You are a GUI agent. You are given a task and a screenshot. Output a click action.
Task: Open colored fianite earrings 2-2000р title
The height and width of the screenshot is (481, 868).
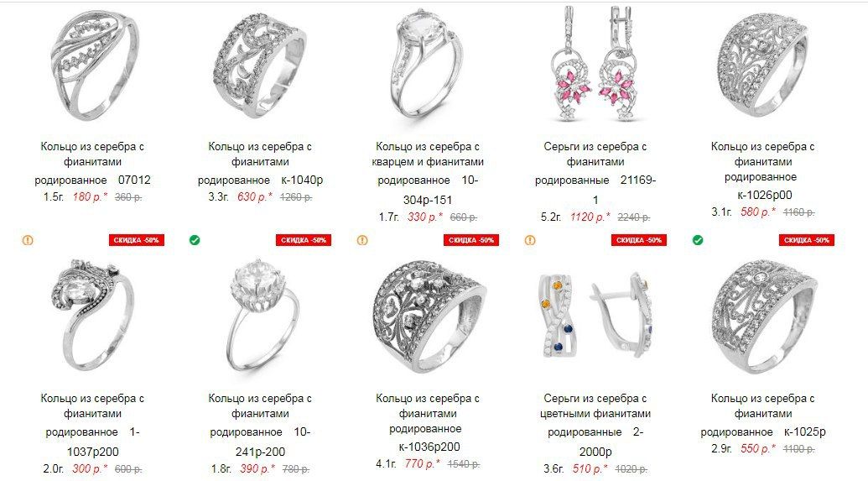[595, 425]
